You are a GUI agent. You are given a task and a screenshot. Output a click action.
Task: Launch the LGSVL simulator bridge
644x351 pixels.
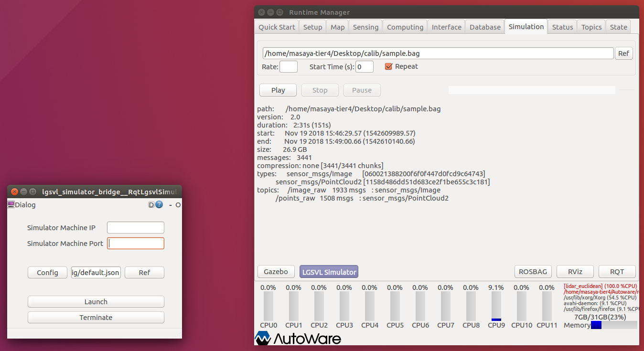pyautogui.click(x=96, y=301)
